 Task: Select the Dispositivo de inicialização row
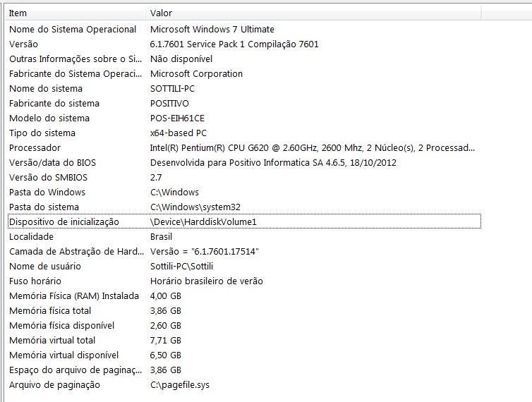244,222
